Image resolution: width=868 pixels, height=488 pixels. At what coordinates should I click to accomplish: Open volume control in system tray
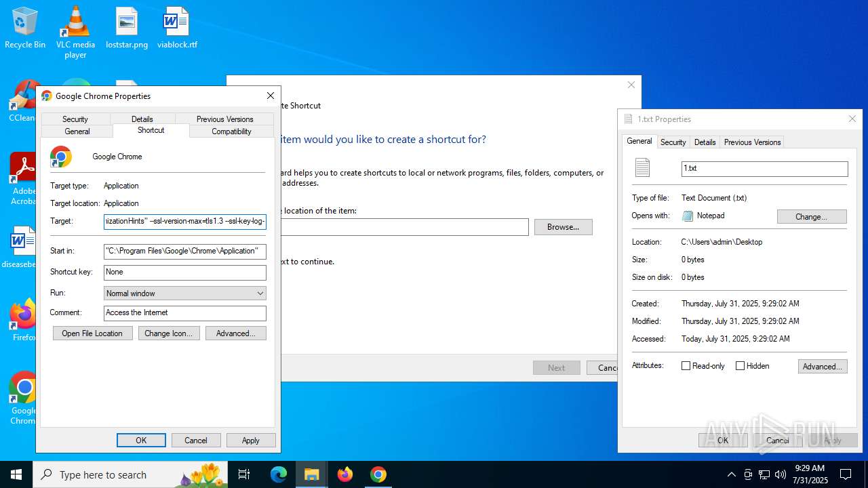(x=781, y=474)
